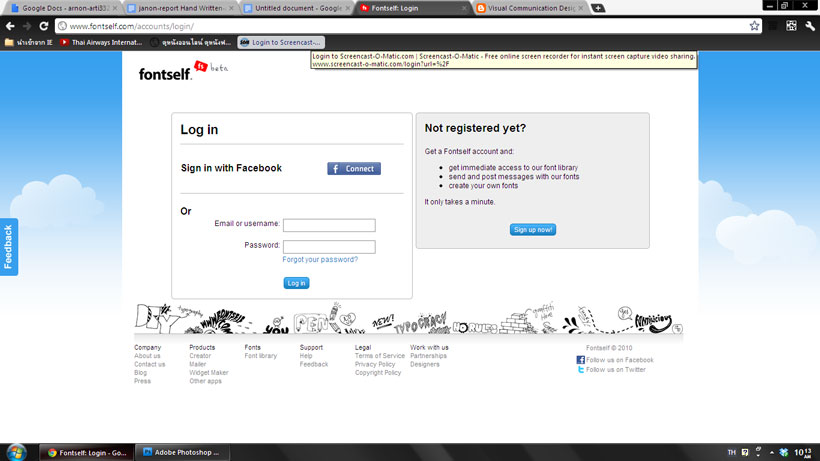
Task: Click the browser Back arrow
Action: [x=10, y=26]
